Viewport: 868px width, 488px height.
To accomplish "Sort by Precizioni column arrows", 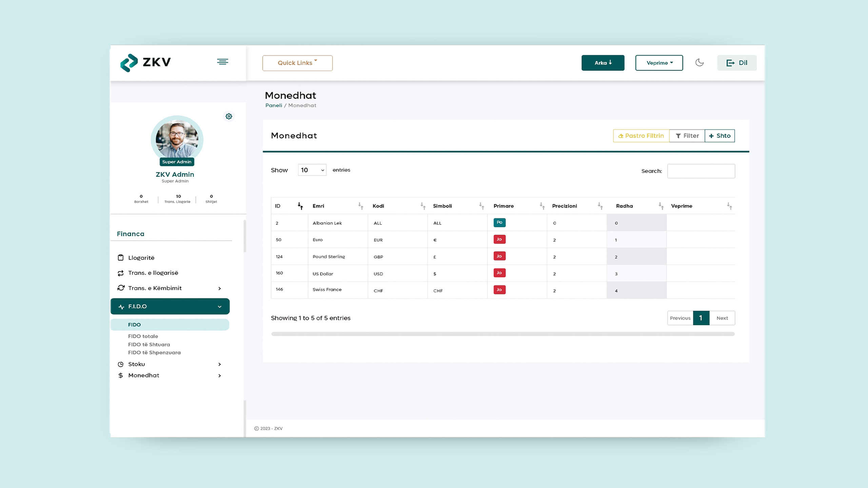I will click(600, 206).
